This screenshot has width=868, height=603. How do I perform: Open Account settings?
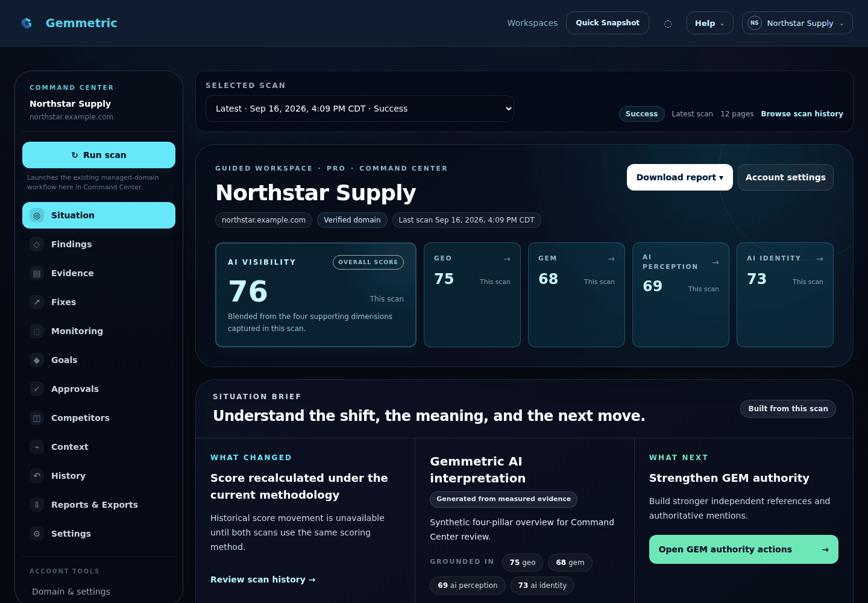click(785, 177)
